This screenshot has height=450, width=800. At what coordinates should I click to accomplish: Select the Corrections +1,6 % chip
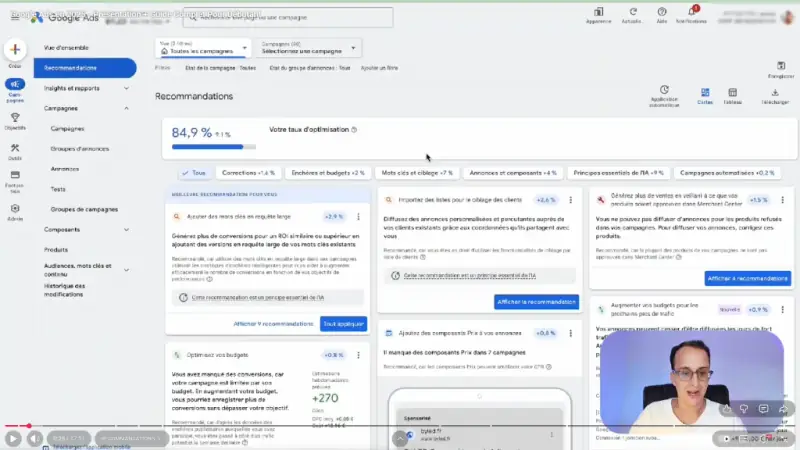(248, 173)
